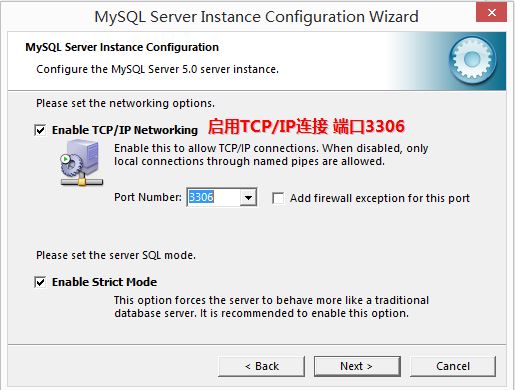Image resolution: width=515 pixels, height=390 pixels.
Task: Click the red Chinese TCP/IP annotation text
Action: (x=306, y=127)
